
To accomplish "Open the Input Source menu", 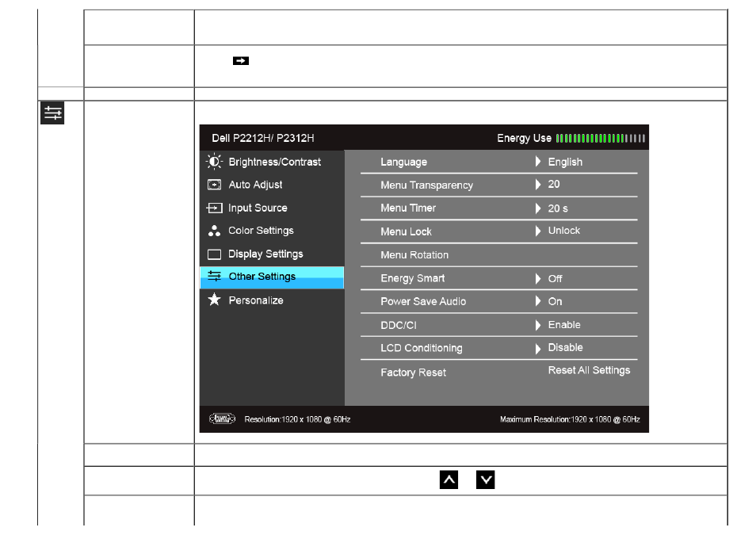I will [273, 208].
